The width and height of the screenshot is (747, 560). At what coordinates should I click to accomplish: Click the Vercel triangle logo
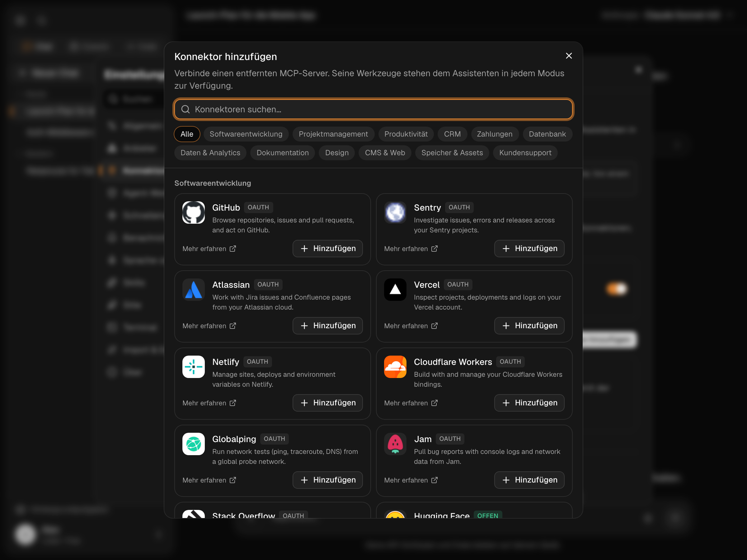point(395,290)
